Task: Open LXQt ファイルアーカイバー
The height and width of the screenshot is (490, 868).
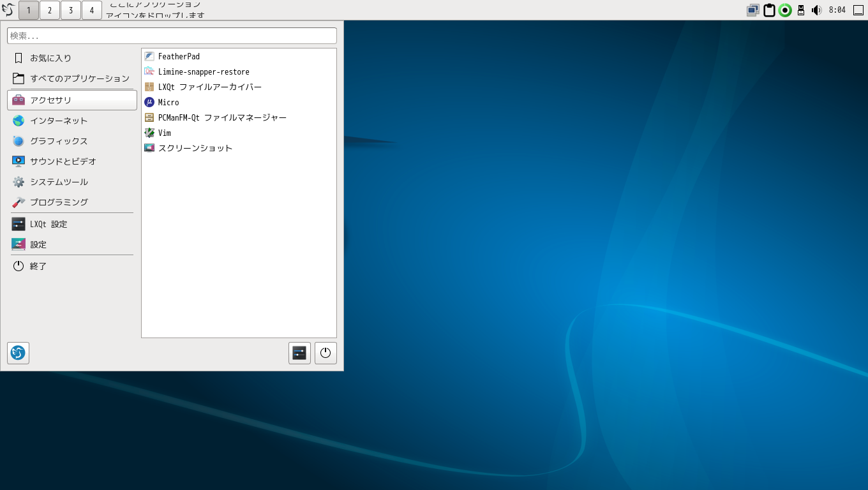Action: [209, 87]
